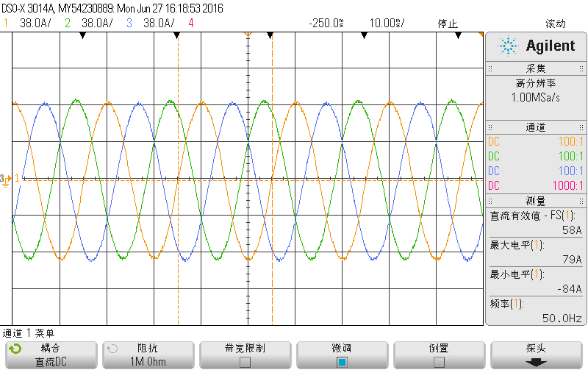Select channel 3 blue scale indicator
The image size is (588, 370).
click(152, 23)
